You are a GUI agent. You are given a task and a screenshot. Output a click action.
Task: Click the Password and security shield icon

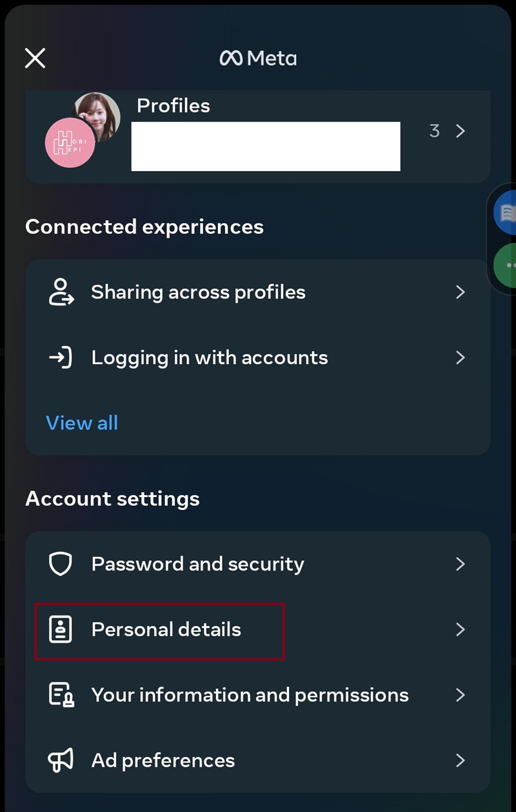coord(61,564)
